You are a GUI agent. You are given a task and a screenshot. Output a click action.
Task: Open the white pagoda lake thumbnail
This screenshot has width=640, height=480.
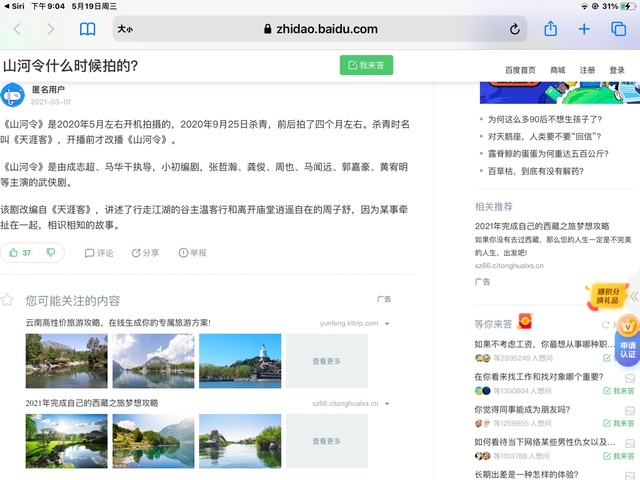[x=240, y=361]
